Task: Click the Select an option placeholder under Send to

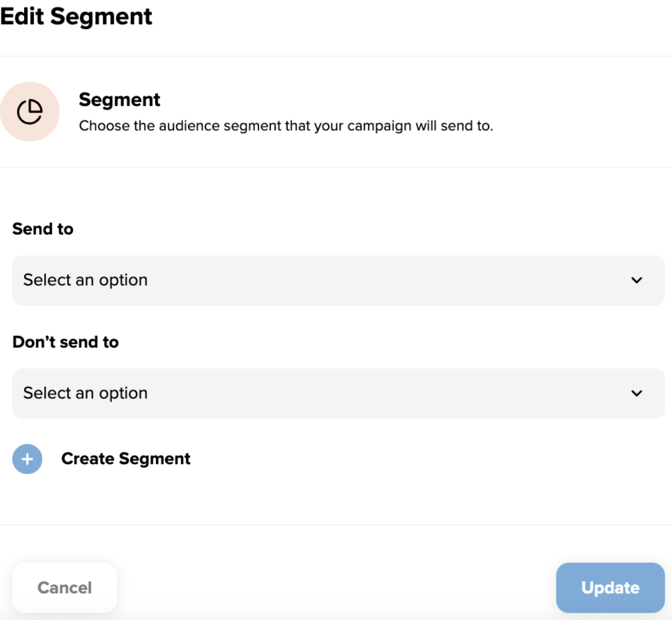Action: 85,280
